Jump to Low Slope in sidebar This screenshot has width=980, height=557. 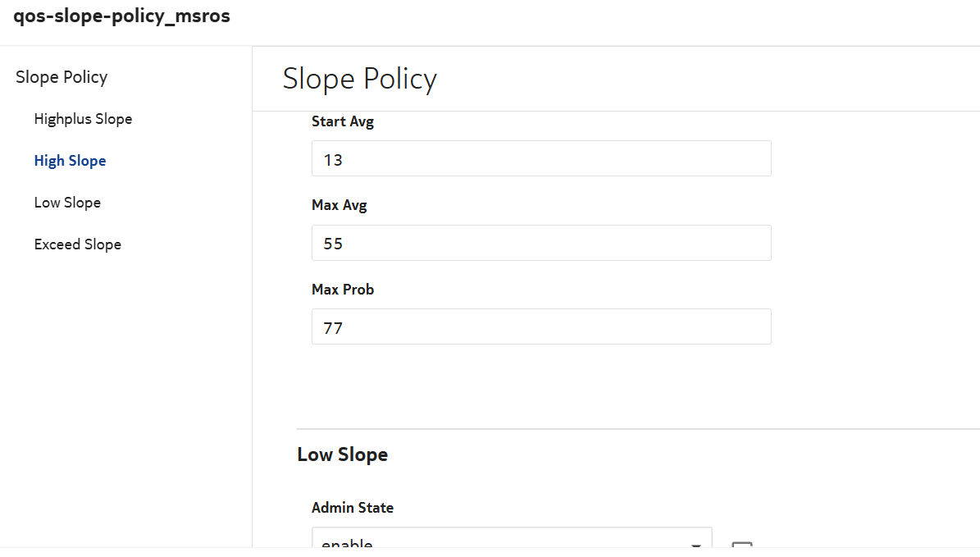[67, 203]
